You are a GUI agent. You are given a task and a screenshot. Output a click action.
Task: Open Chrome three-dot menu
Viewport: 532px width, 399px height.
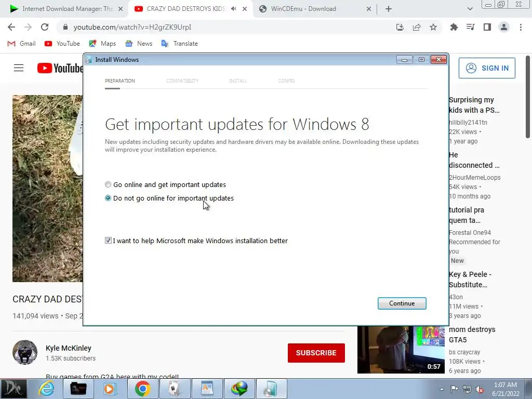tap(521, 27)
